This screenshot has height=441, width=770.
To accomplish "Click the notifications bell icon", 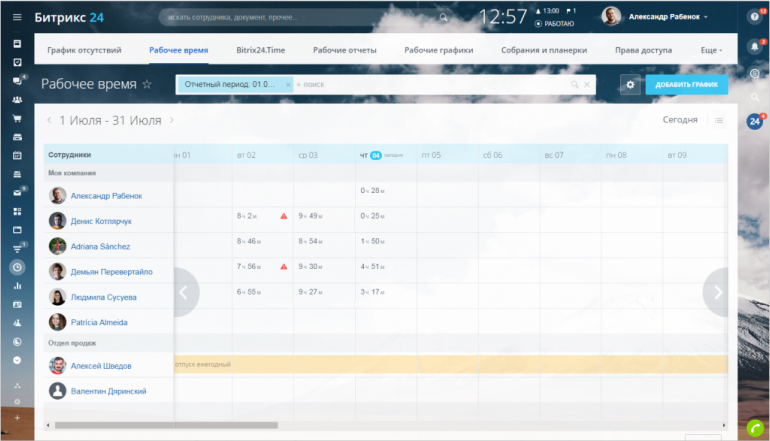I will click(755, 46).
